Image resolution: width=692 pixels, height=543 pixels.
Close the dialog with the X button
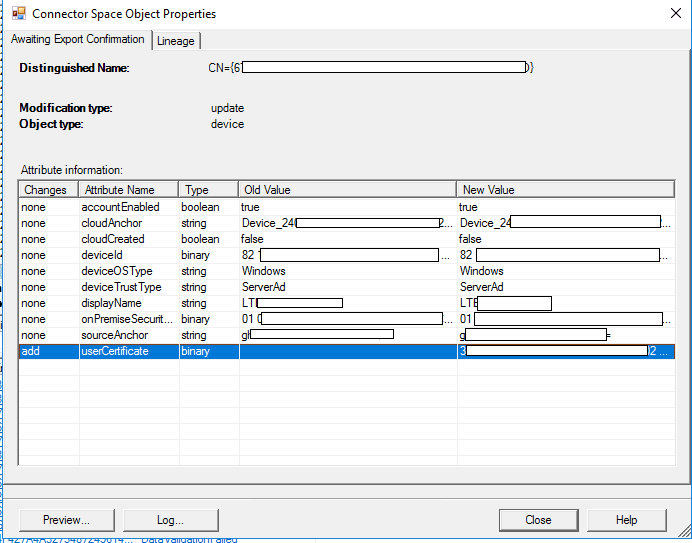pos(675,13)
